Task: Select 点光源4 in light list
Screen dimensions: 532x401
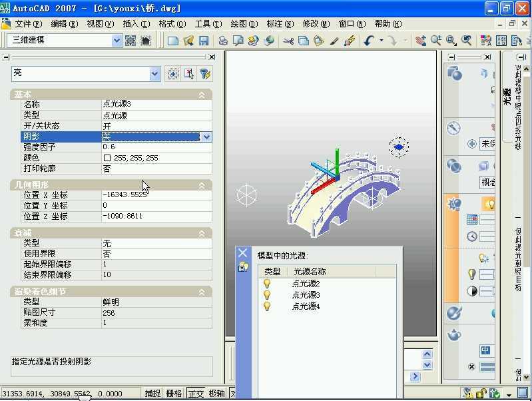Action: (306, 306)
